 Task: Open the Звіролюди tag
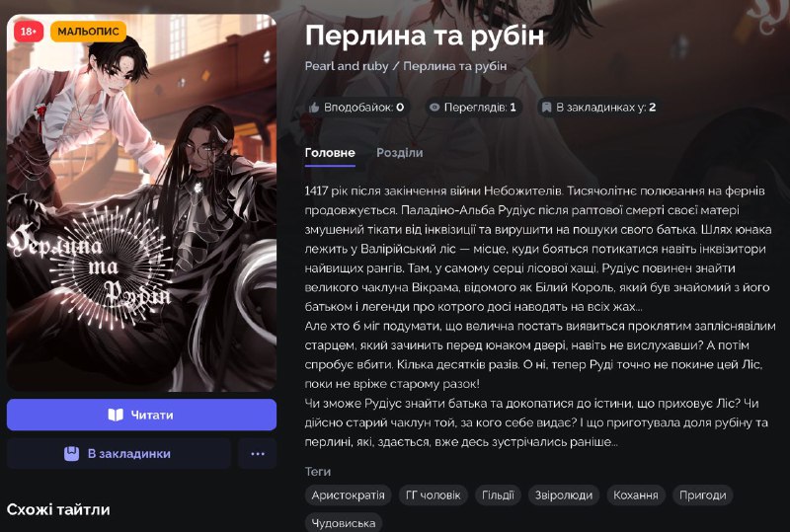tap(564, 495)
